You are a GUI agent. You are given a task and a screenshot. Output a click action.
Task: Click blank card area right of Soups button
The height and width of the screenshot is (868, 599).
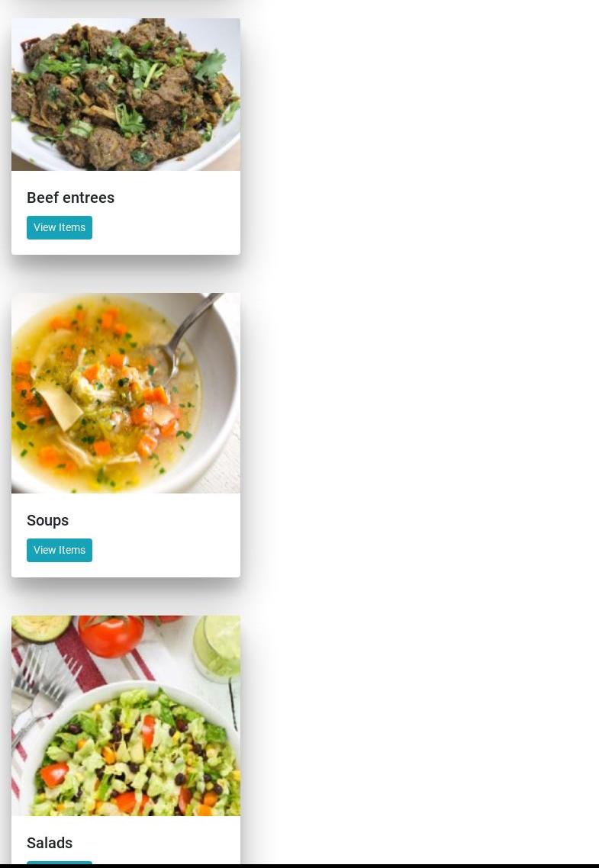166,550
